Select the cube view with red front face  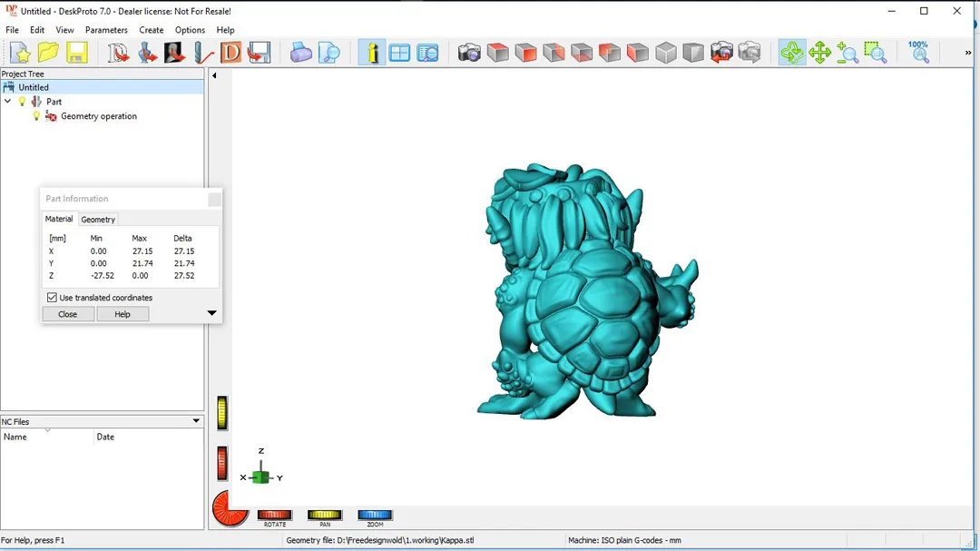click(525, 53)
